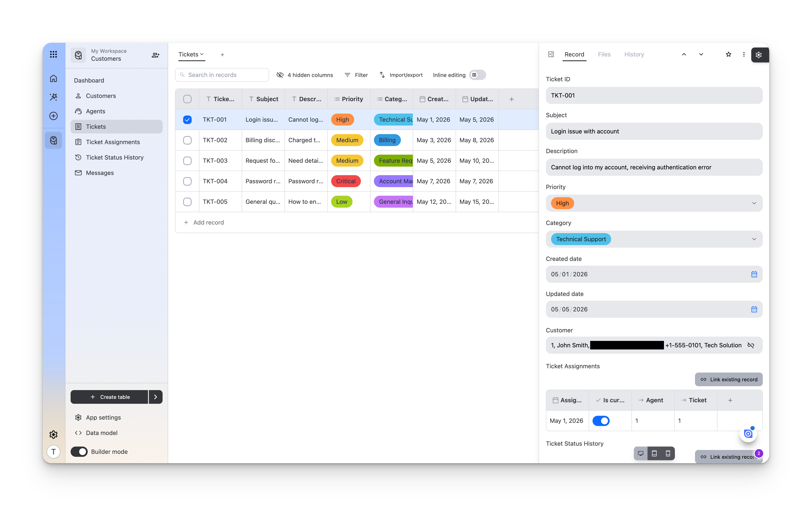Click the home icon in sidebar
The height and width of the screenshot is (506, 812).
click(53, 78)
